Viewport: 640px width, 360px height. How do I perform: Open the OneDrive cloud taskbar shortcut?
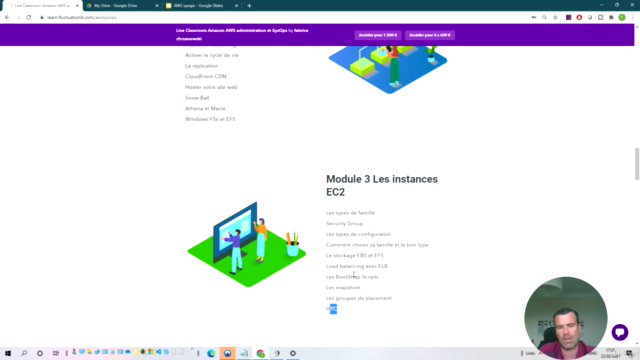(x=128, y=352)
